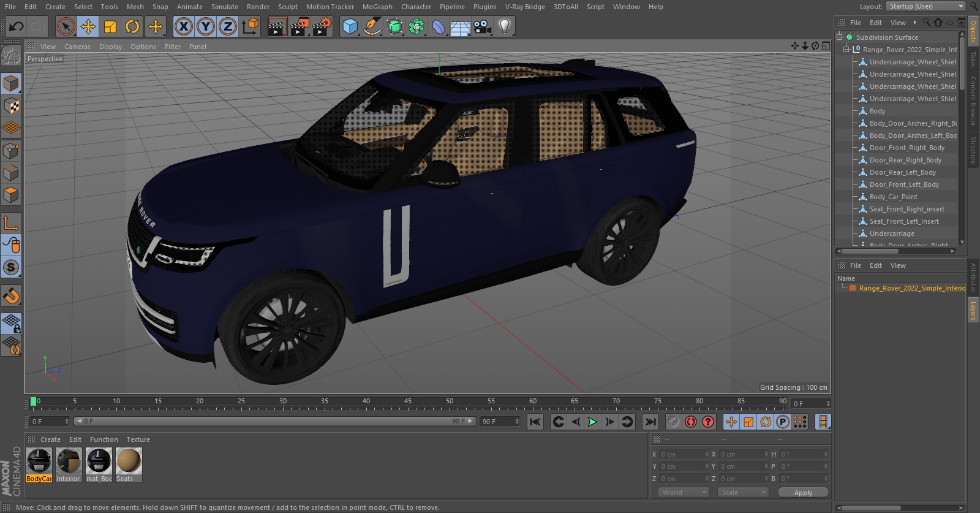980x513 pixels.
Task: Toggle coordinate system icon
Action: coord(251,26)
